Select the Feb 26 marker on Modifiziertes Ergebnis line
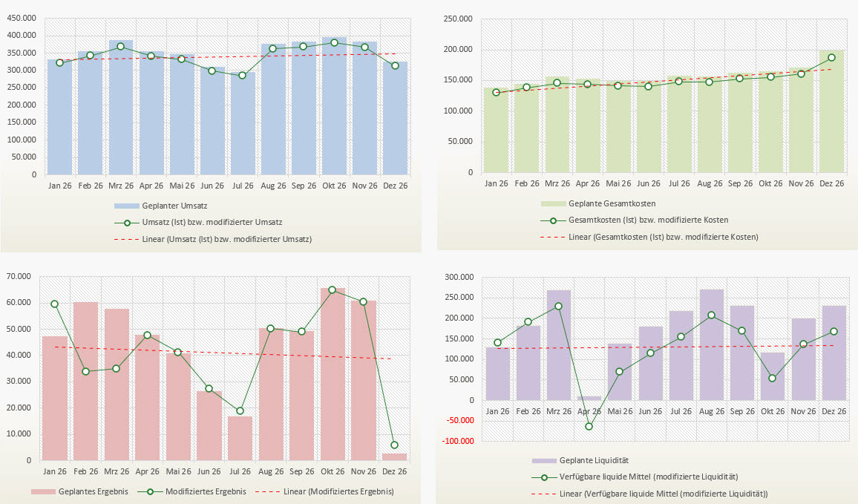 coord(86,371)
